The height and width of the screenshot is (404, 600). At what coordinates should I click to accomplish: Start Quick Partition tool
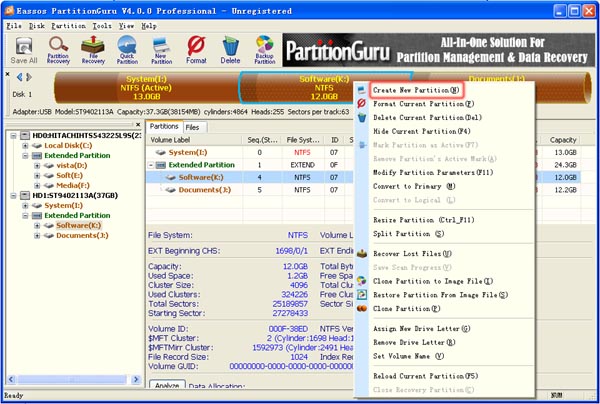click(x=127, y=50)
